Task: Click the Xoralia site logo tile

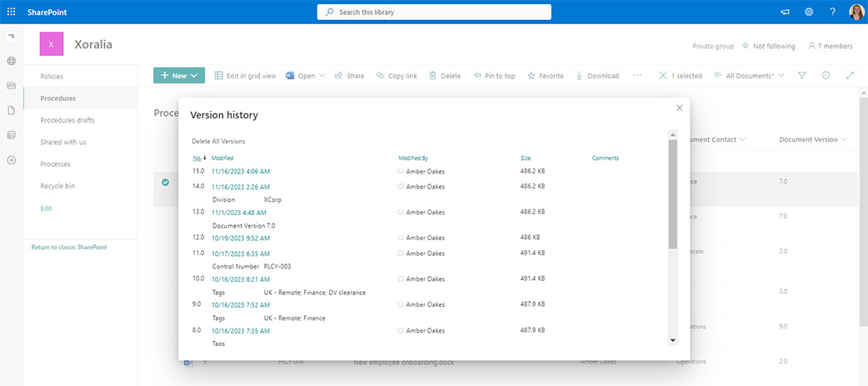Action: point(52,44)
